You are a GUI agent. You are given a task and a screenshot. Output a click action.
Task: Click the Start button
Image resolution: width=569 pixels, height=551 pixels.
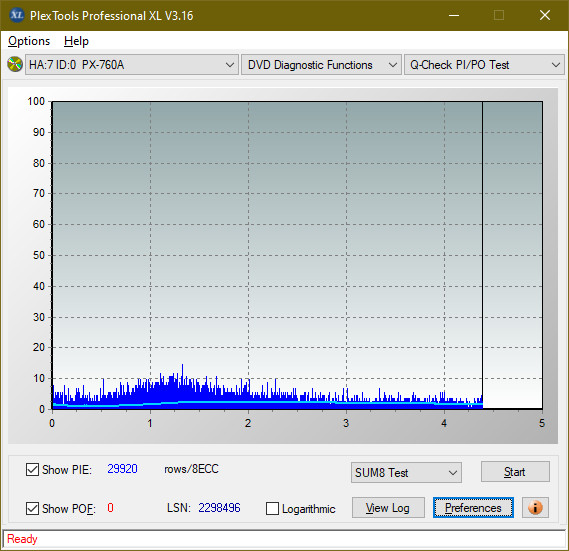click(x=515, y=472)
